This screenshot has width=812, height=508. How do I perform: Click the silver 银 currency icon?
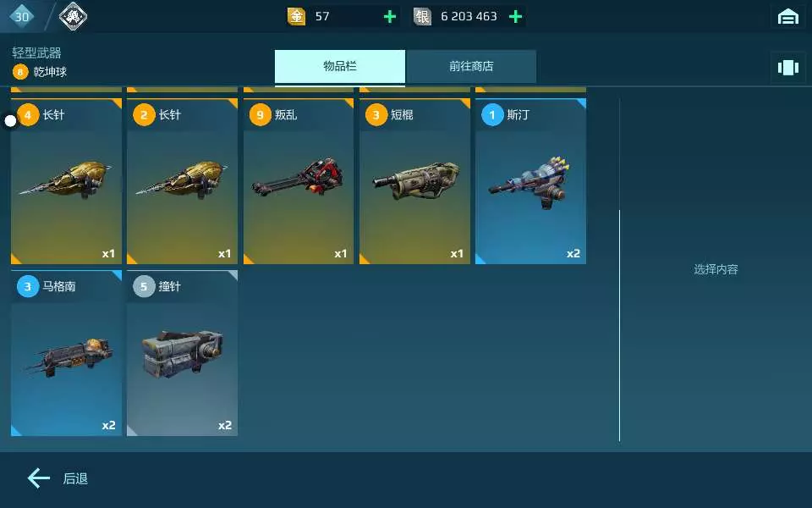[x=422, y=17]
